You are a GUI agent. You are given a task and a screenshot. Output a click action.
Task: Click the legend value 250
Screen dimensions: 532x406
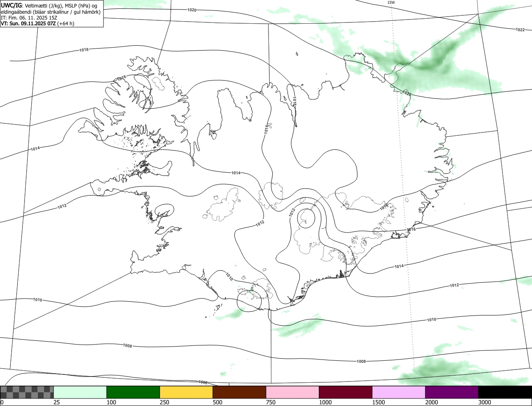pyautogui.click(x=165, y=402)
